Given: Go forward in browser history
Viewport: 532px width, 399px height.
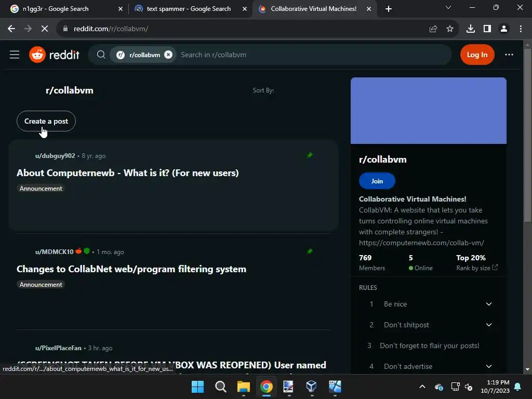Looking at the screenshot, I should coord(28,29).
